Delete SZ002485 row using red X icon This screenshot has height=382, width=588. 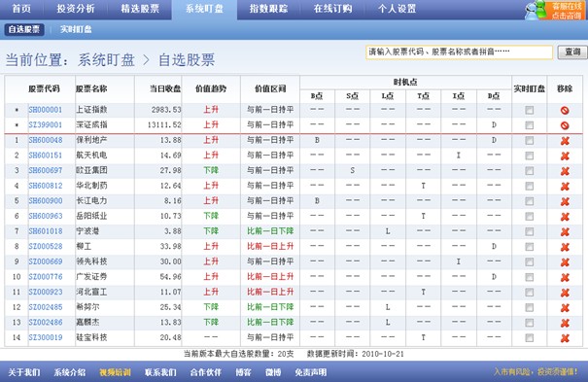click(565, 308)
